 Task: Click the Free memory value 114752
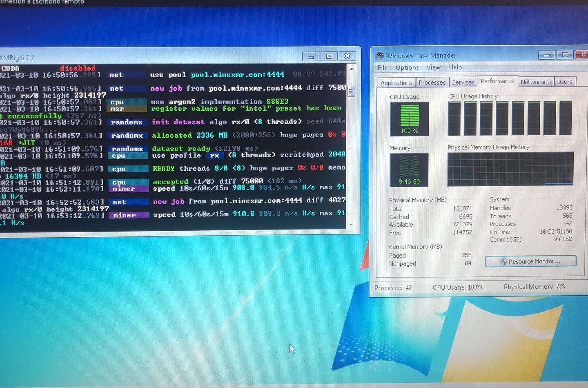[462, 232]
